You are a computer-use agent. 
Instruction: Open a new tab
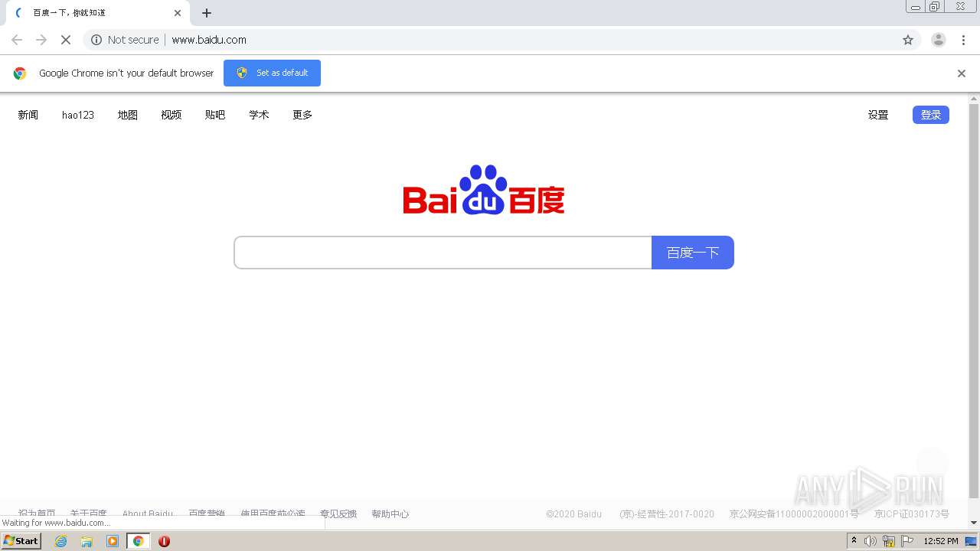207,13
